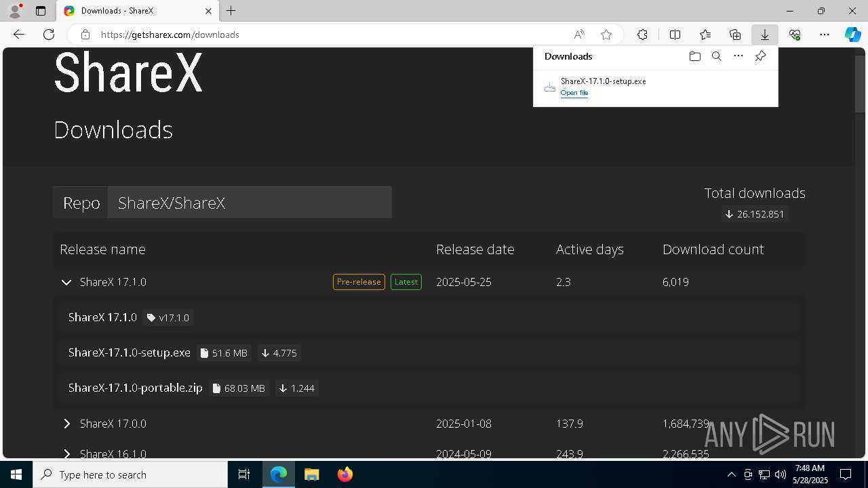
Task: Toggle the Downloads toolbar icon
Action: coord(765,35)
